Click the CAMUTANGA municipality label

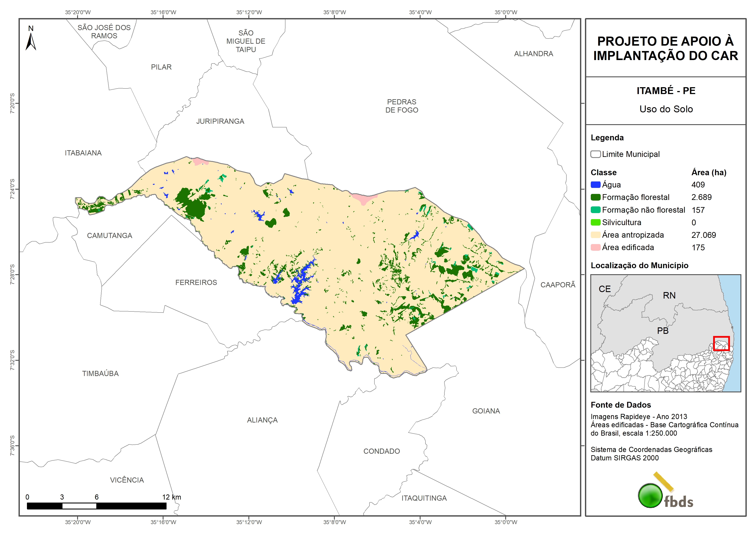click(x=109, y=236)
